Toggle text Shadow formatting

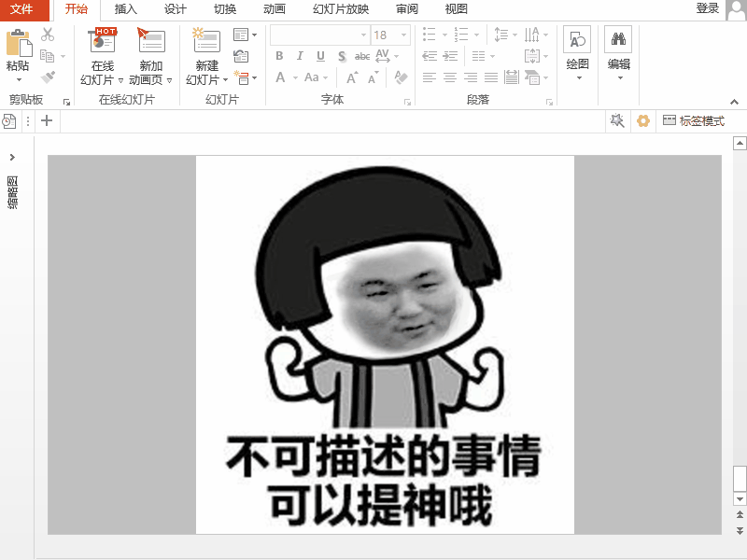pyautogui.click(x=342, y=57)
